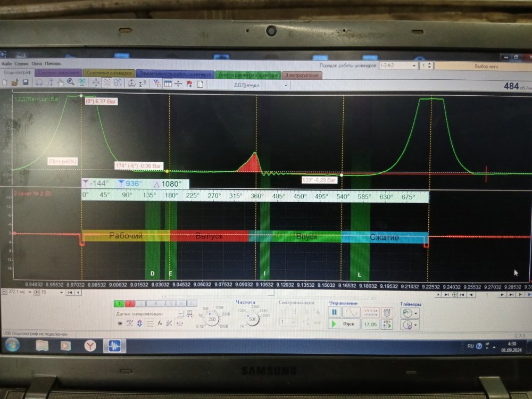532x399 pixels.
Task: Toggle the green channel 1 button
Action: (120, 303)
